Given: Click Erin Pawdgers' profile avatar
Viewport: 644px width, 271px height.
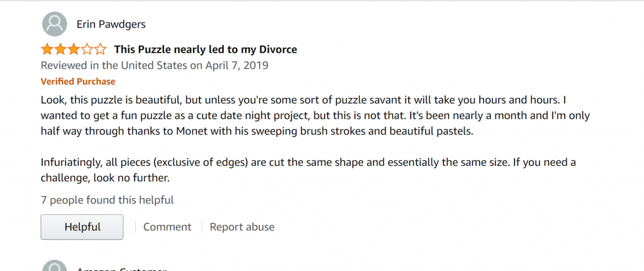Looking at the screenshot, I should (x=53, y=25).
